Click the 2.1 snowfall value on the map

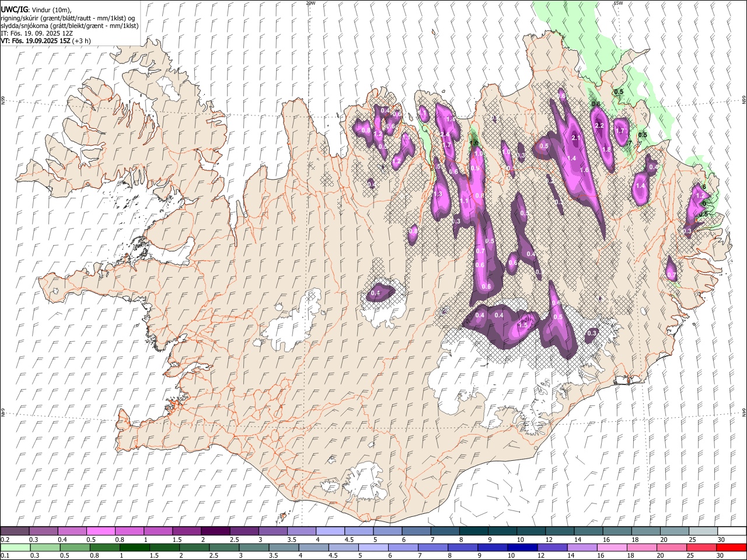pos(576,138)
